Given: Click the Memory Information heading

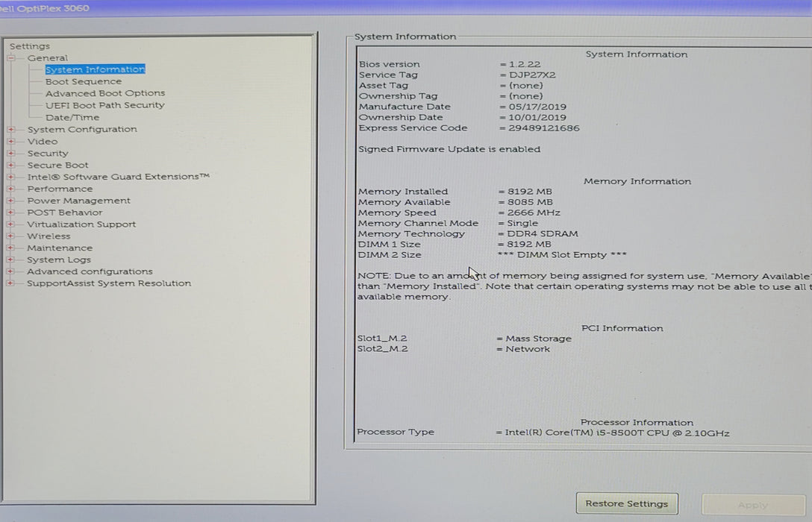Looking at the screenshot, I should click(x=637, y=182).
